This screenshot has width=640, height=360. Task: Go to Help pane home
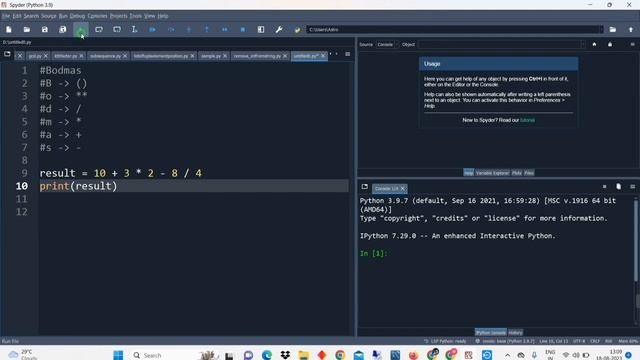coord(594,44)
